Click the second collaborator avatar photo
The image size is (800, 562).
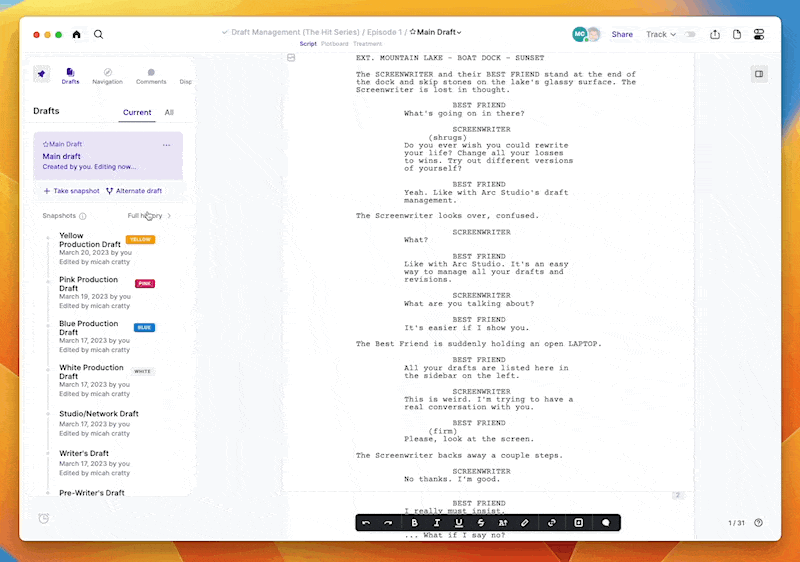(x=593, y=34)
